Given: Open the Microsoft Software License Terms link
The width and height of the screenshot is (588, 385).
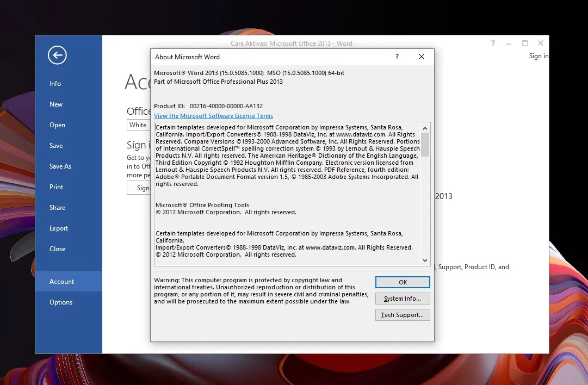Looking at the screenshot, I should tap(213, 116).
